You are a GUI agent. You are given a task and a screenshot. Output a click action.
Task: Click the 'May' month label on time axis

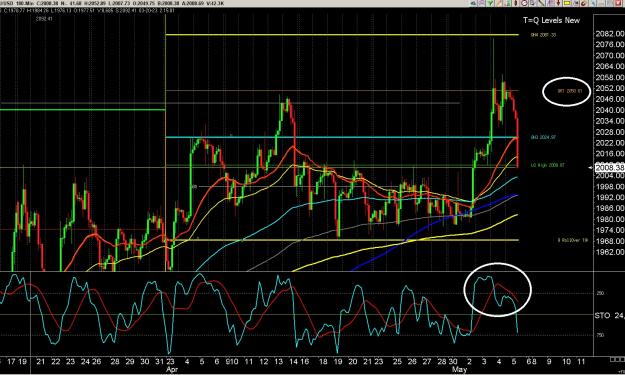(x=459, y=369)
